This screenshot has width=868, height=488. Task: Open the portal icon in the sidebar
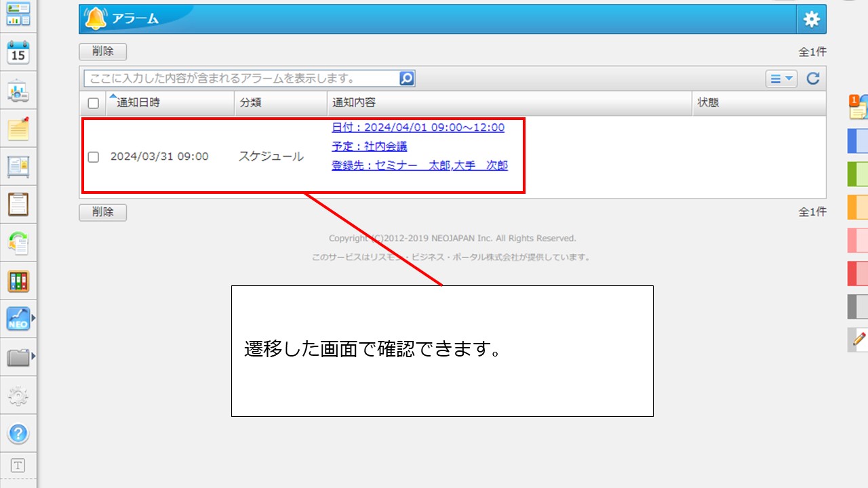pos(18,14)
